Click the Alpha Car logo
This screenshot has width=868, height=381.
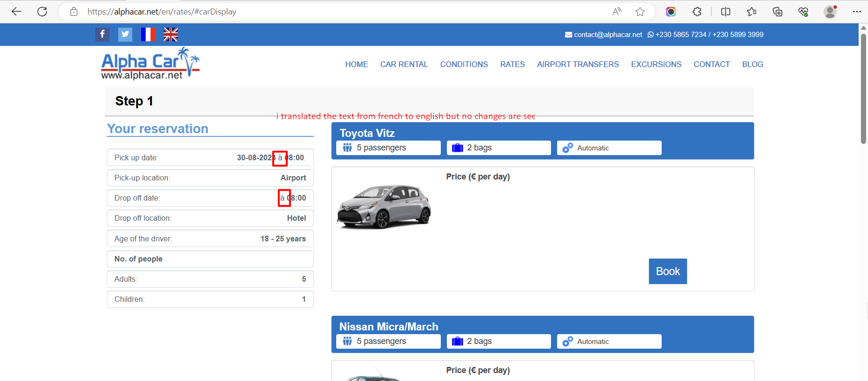[x=150, y=63]
